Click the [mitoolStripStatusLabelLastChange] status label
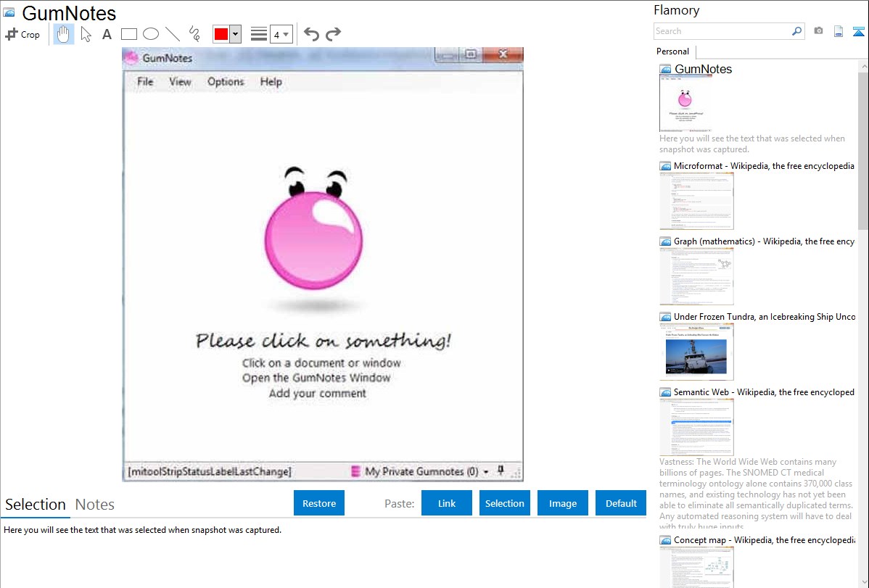This screenshot has width=869, height=588. coord(210,471)
